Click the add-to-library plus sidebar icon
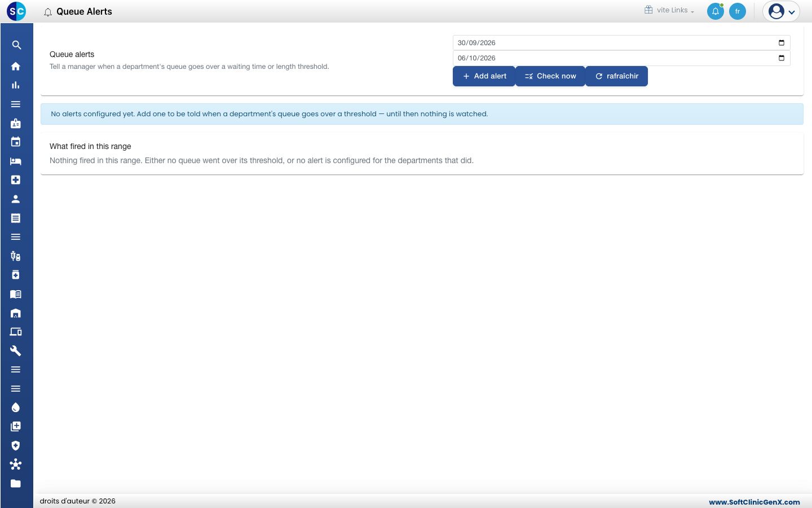The image size is (812, 508). (16, 426)
